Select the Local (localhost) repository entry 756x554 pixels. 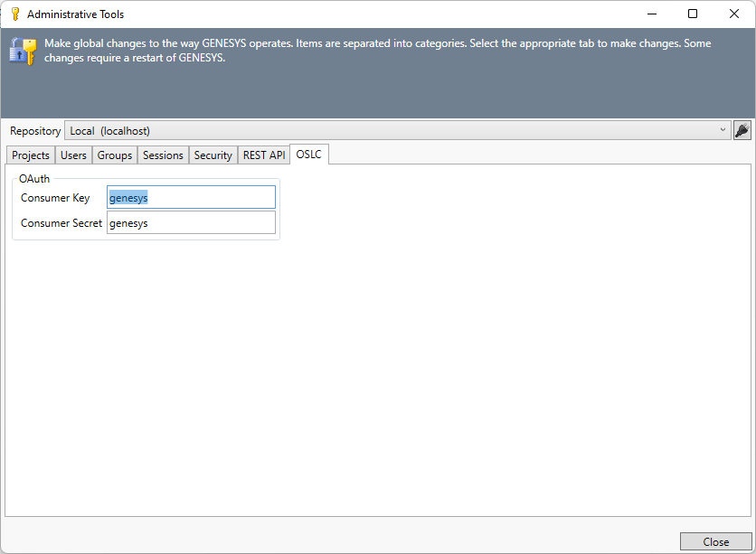tap(109, 130)
